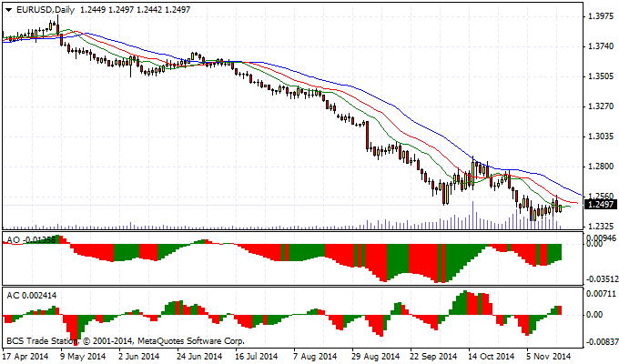This screenshot has height=364, width=619.
Task: Click the 1.3975 price scale value
Action: point(601,16)
